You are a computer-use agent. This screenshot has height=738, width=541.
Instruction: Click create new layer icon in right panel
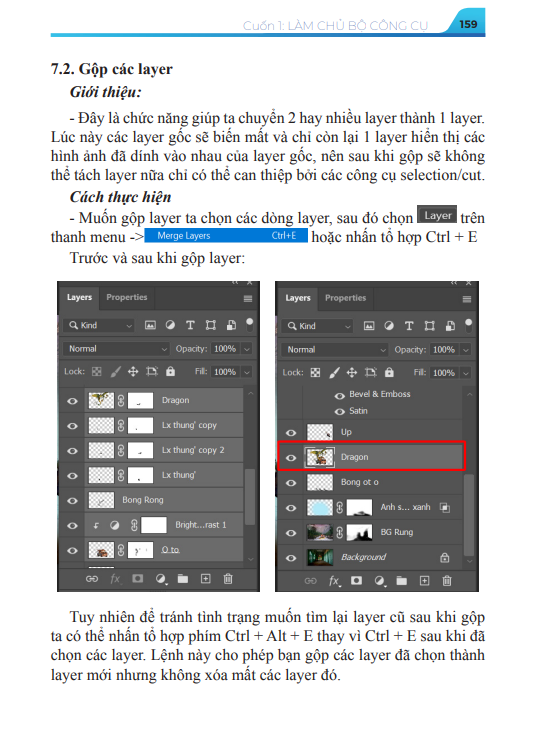[x=424, y=581]
